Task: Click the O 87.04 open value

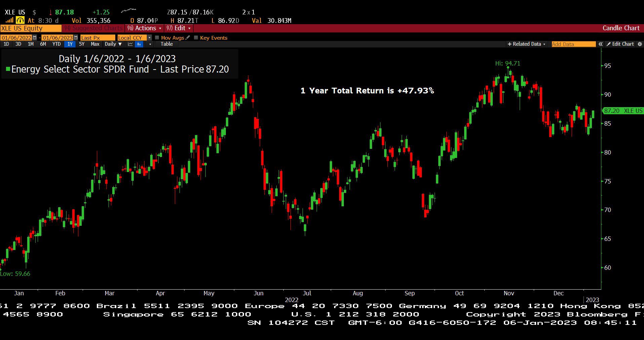Action: (144, 20)
